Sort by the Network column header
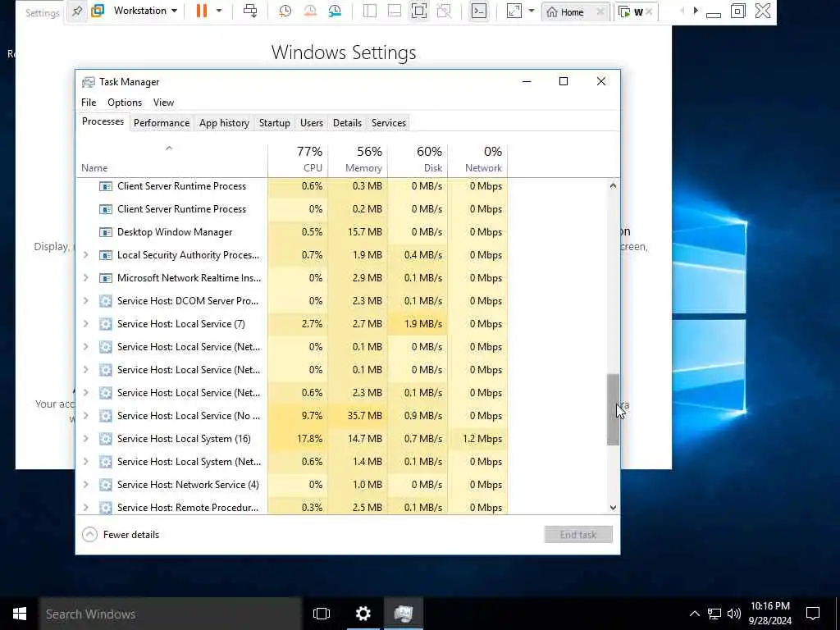 point(478,160)
